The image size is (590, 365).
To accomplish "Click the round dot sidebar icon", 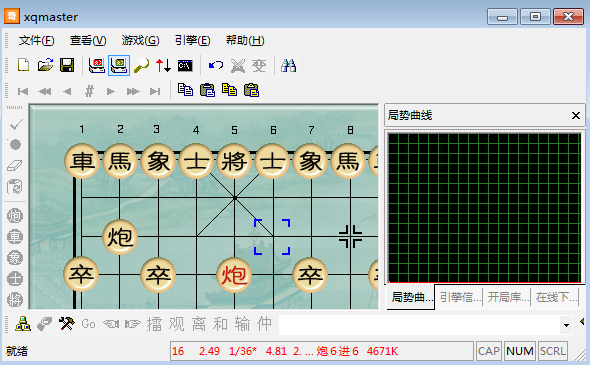I will click(15, 144).
